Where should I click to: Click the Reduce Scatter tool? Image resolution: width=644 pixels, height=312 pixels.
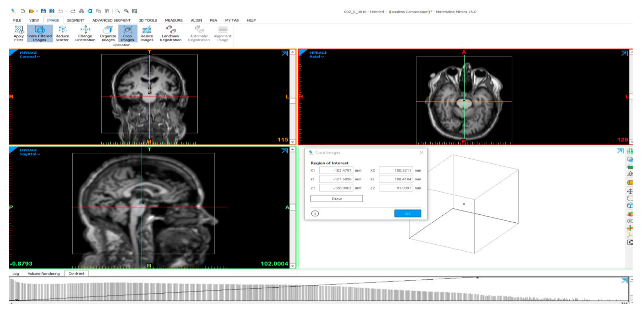[62, 34]
